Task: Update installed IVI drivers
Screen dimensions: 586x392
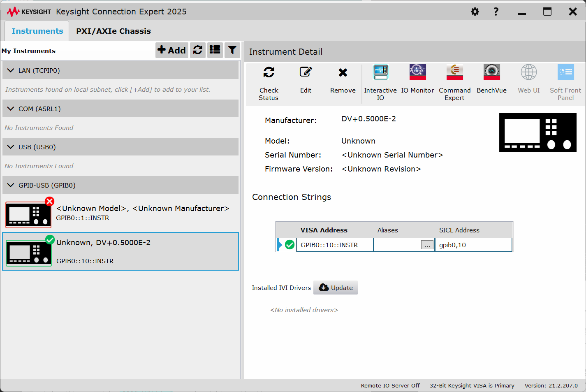Action: (x=336, y=288)
